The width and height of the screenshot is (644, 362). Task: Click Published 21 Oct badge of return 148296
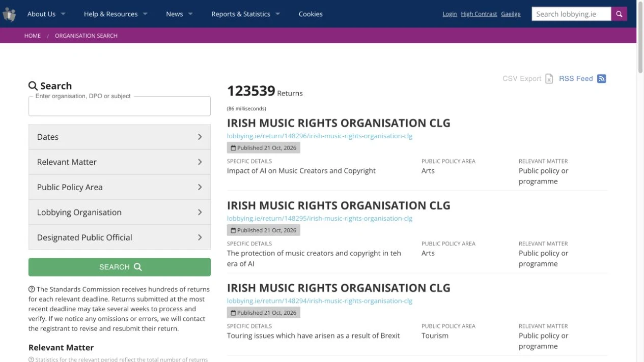pos(264,148)
